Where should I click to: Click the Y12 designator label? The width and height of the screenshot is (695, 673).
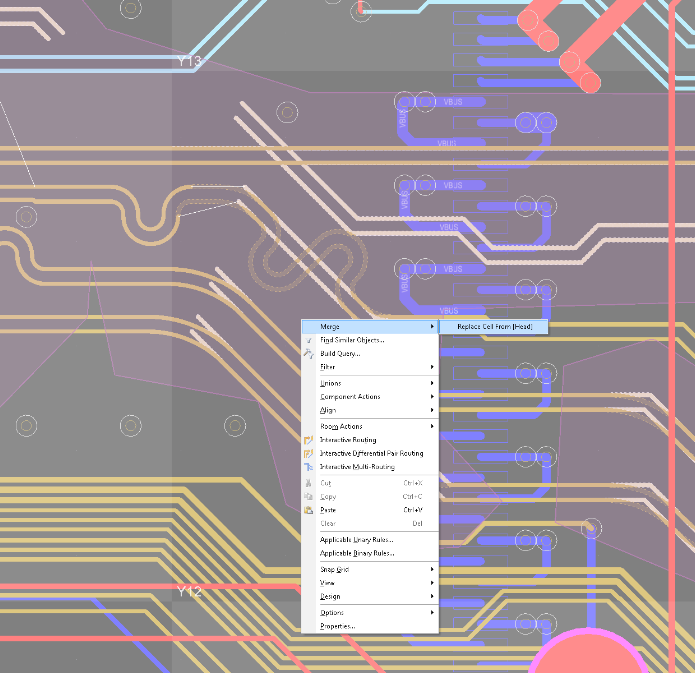point(189,592)
